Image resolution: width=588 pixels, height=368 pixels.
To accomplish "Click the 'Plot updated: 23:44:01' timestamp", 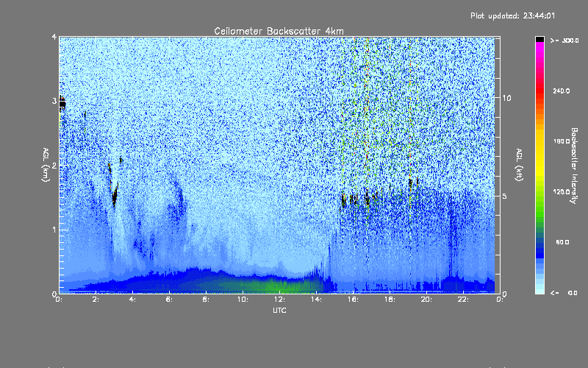I will [512, 15].
